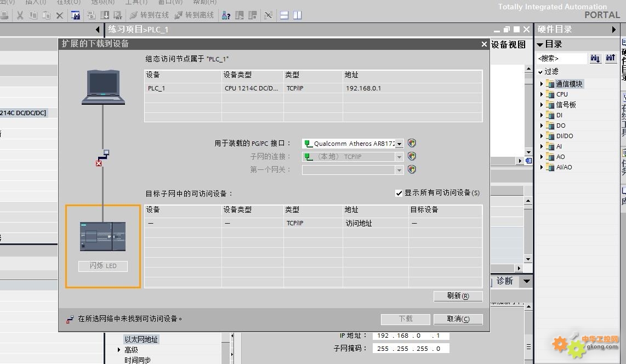Open the 第一个网关 dropdown
The width and height of the screenshot is (626, 364).
(399, 170)
